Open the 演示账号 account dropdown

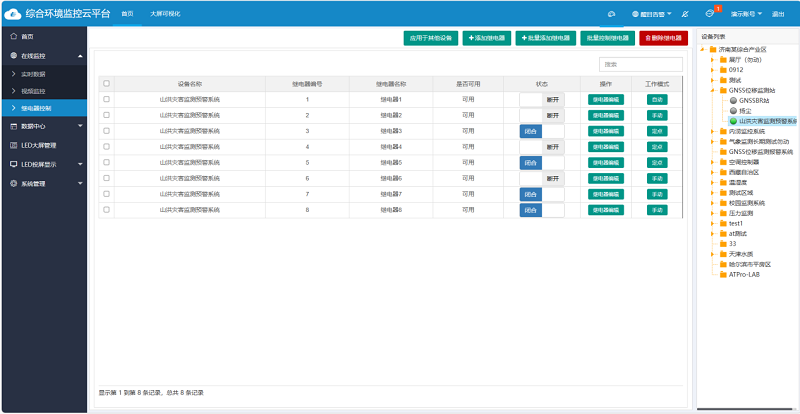[746, 14]
